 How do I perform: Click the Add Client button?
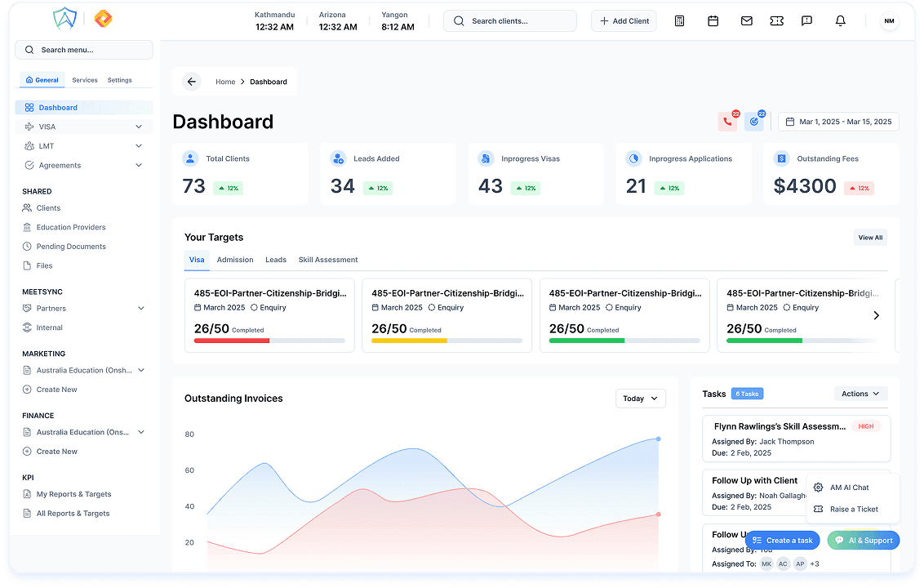click(x=624, y=21)
